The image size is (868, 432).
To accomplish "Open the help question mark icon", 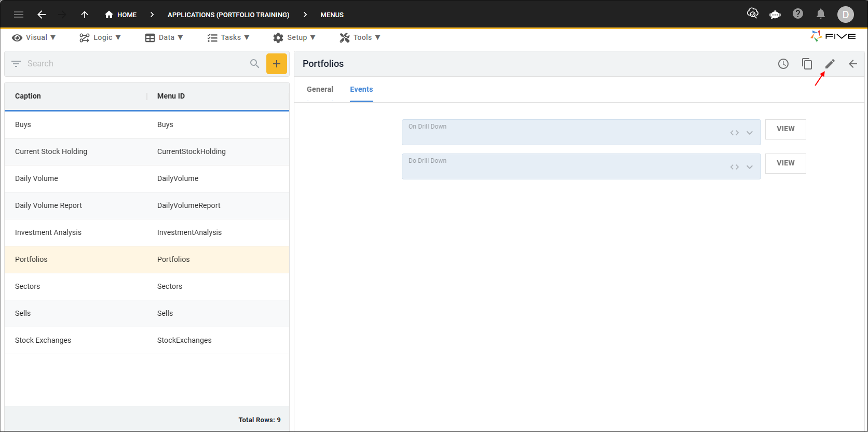I will 798,13.
